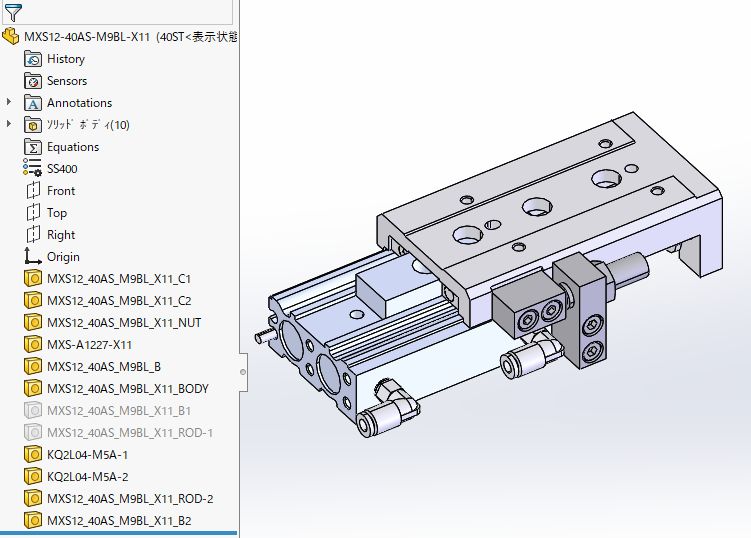The width and height of the screenshot is (751, 538).
Task: Select the Front plane label
Action: tap(61, 191)
